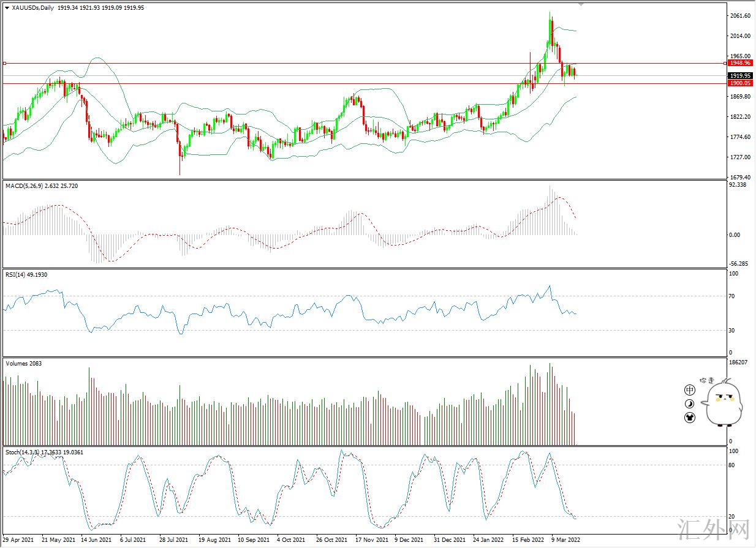Click the red 1948.96 price label
The height and width of the screenshot is (548, 756).
741,63
